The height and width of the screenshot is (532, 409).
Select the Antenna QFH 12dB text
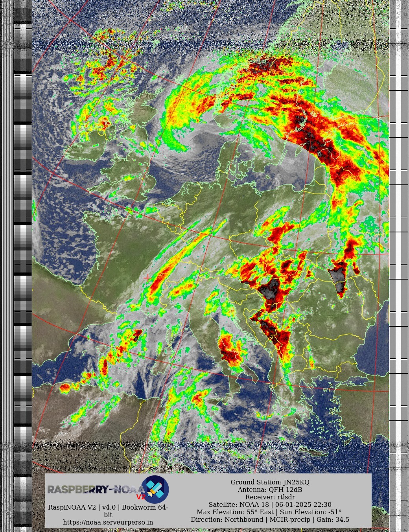[270, 490]
